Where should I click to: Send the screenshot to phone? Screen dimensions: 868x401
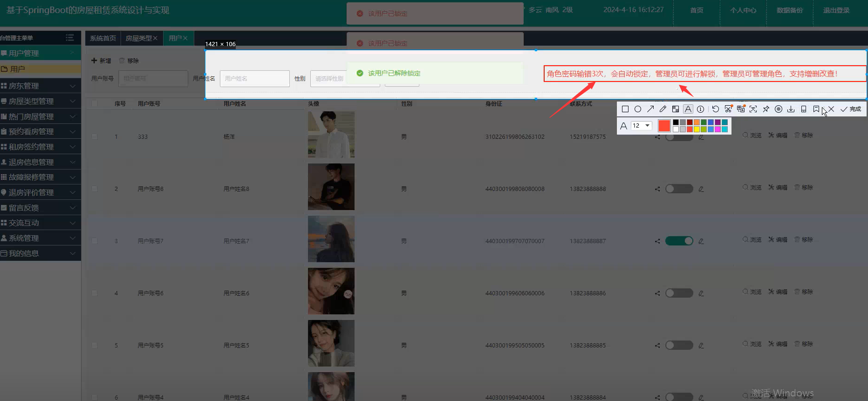[804, 109]
